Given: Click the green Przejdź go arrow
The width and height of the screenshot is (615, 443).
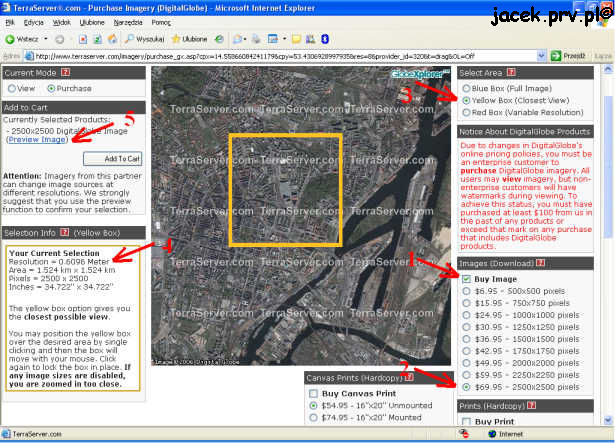Looking at the screenshot, I should coord(556,56).
